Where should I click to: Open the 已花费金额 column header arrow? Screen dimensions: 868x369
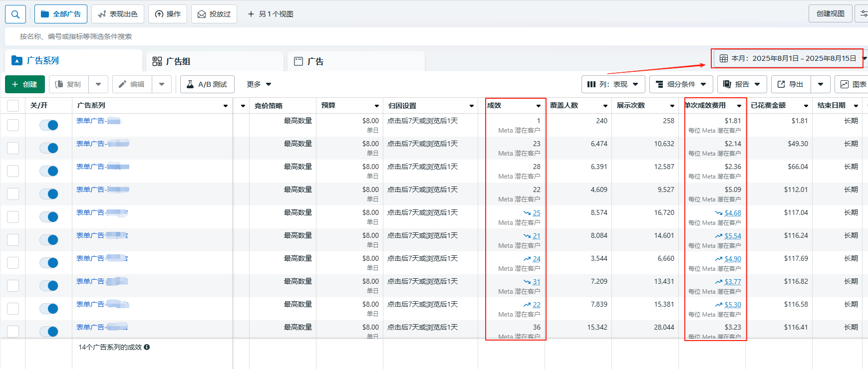click(x=806, y=106)
